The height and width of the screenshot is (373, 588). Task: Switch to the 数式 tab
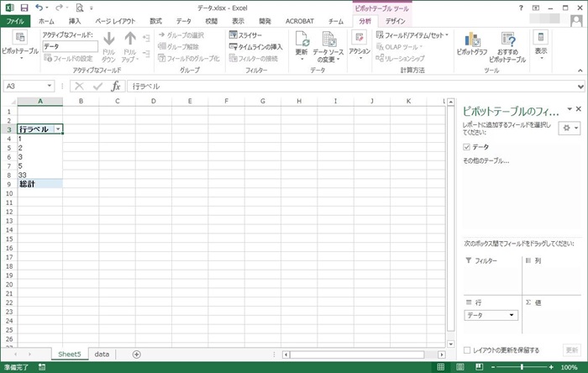point(155,21)
